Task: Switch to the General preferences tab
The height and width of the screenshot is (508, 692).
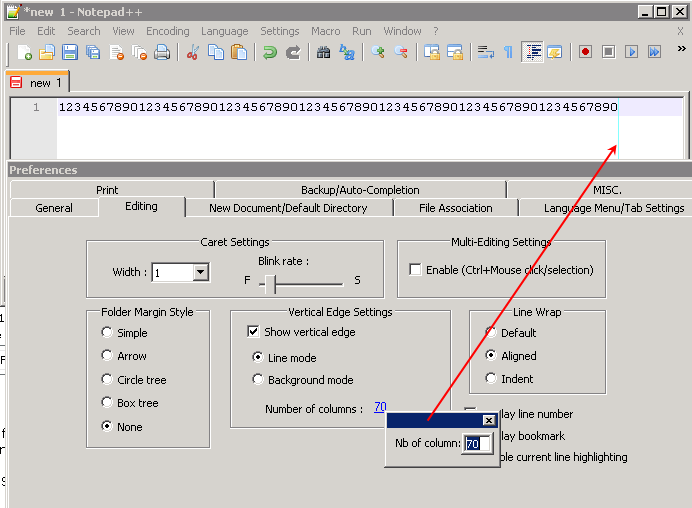Action: pos(54,207)
